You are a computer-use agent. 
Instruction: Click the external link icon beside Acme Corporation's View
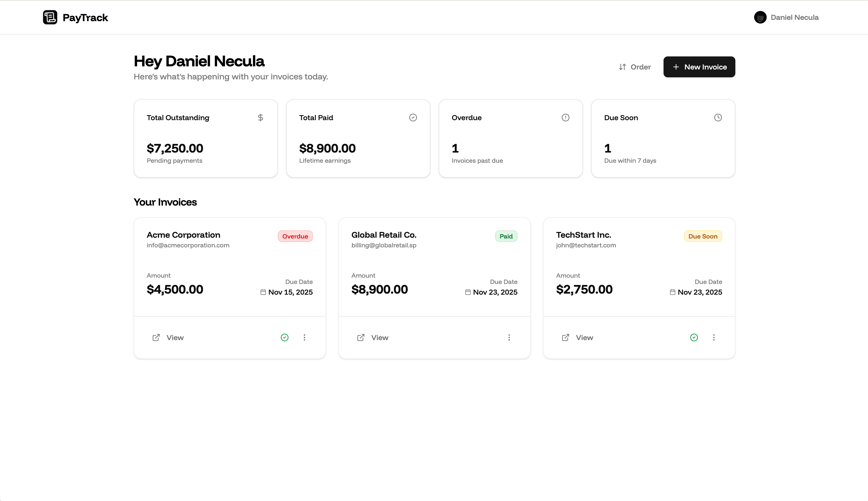[156, 337]
